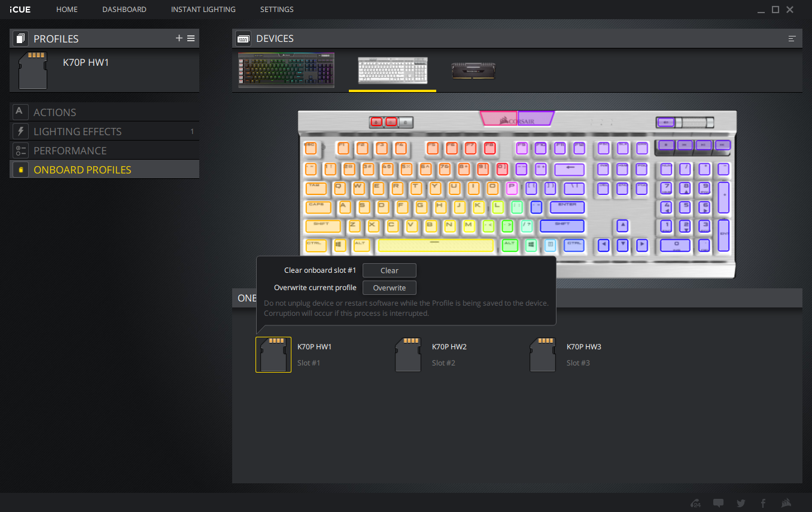Viewport: 812px width, 512px height.
Task: Open the Settings menu
Action: (277, 10)
